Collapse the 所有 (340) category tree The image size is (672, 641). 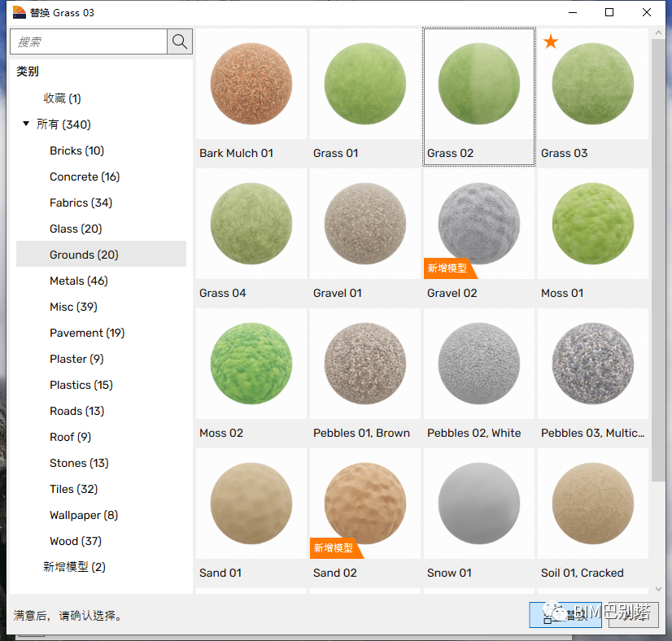tap(26, 124)
